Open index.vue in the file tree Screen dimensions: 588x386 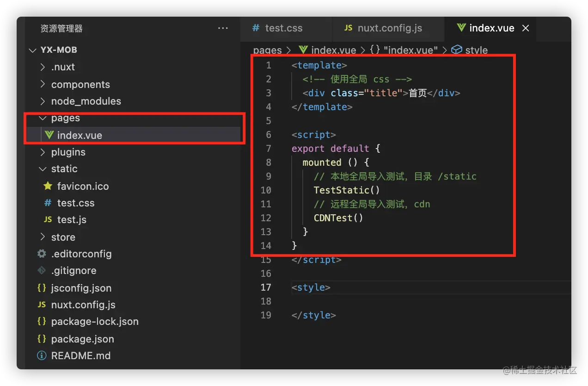click(80, 136)
